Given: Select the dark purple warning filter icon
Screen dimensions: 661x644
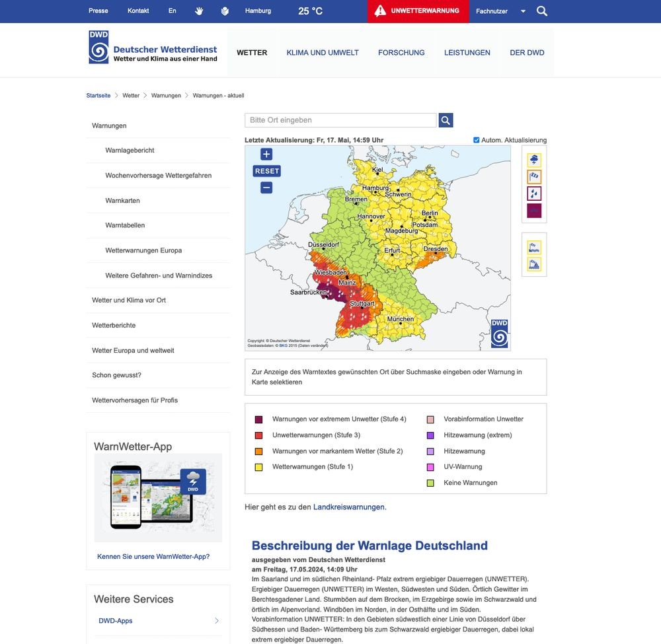Looking at the screenshot, I should click(534, 211).
